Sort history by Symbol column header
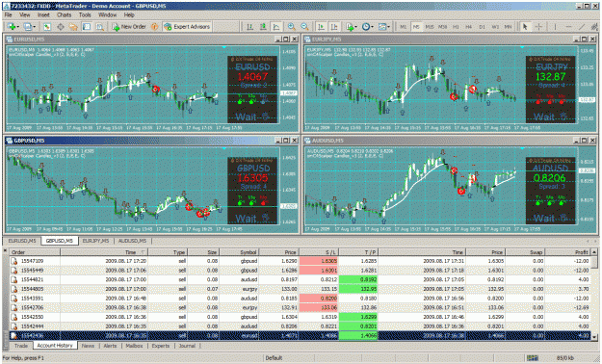This screenshot has height=364, width=602. click(239, 252)
